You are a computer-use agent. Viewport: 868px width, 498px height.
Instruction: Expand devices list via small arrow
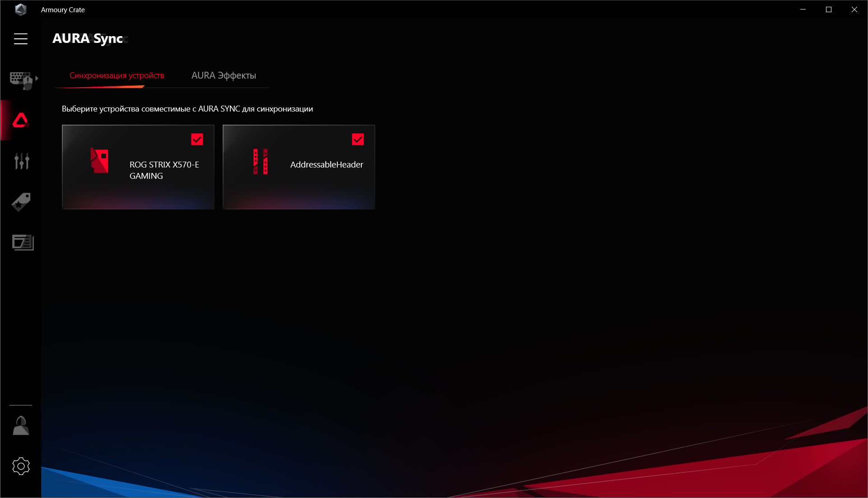coord(37,78)
